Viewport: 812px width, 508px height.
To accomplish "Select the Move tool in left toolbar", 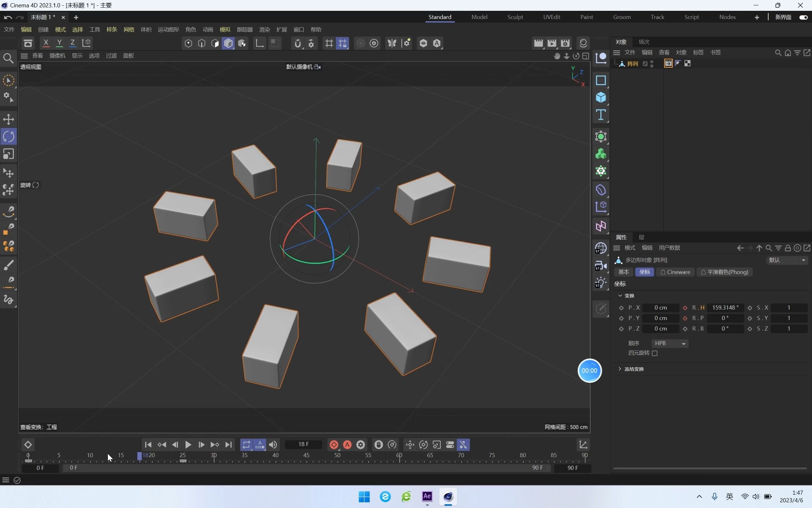I will [x=8, y=119].
